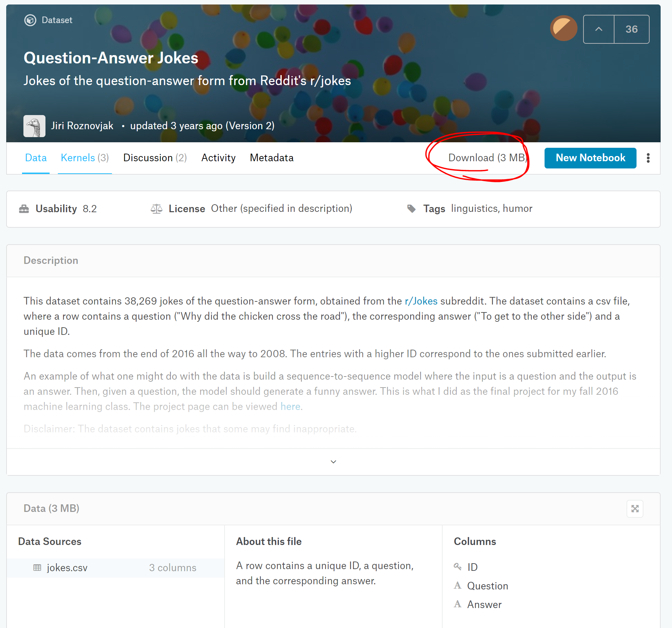Click the Tags label icon
This screenshot has height=628, width=672.
pyautogui.click(x=411, y=209)
